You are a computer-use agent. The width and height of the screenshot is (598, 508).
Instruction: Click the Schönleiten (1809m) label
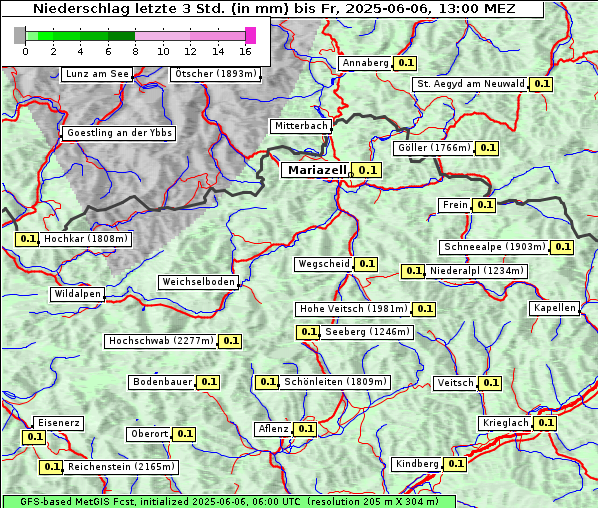click(x=335, y=382)
